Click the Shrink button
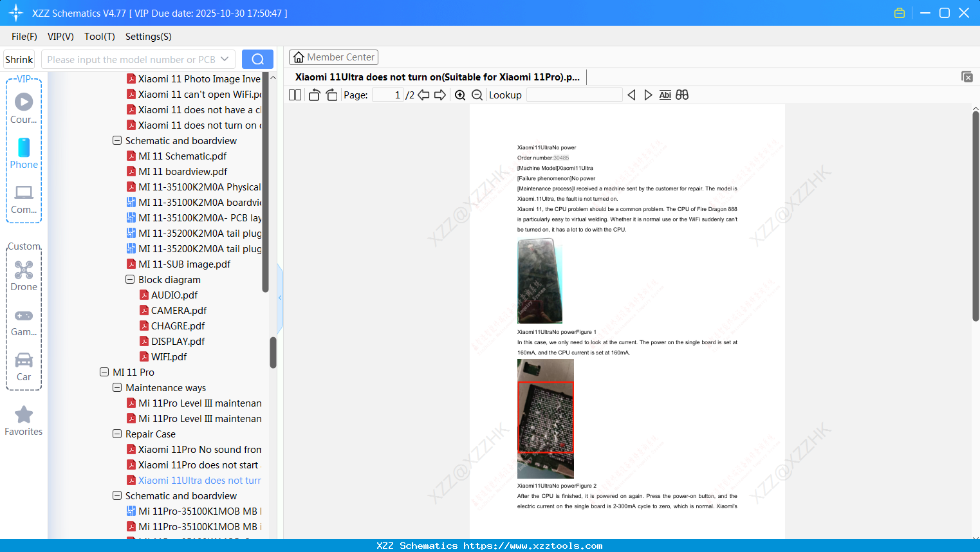 (x=19, y=59)
